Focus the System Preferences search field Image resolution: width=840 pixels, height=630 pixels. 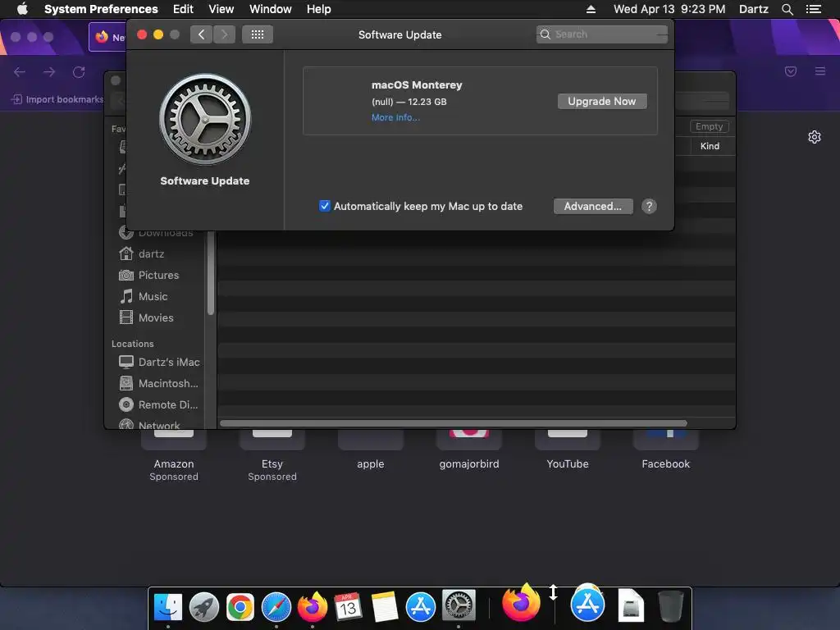tap(601, 34)
